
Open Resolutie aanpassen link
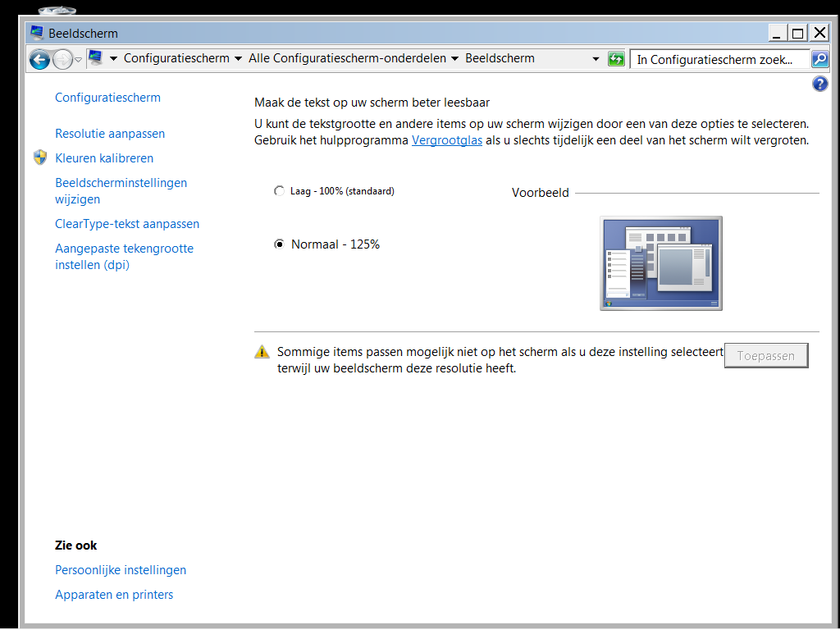point(110,134)
